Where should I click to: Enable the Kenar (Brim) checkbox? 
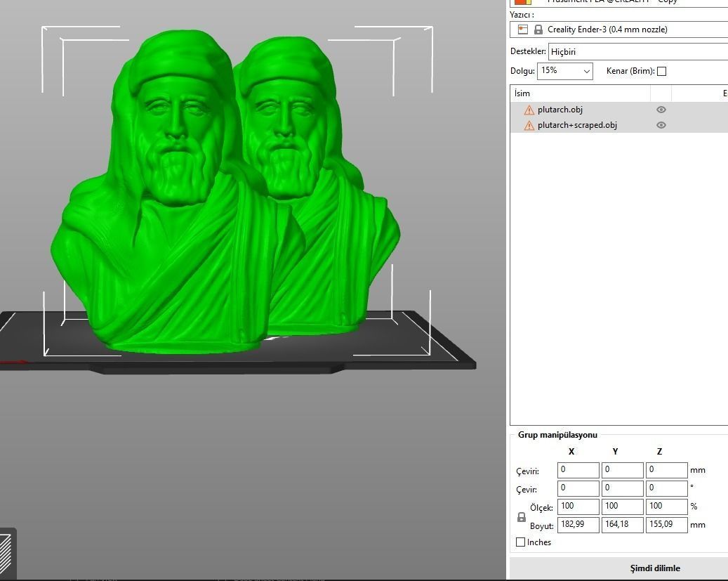661,71
